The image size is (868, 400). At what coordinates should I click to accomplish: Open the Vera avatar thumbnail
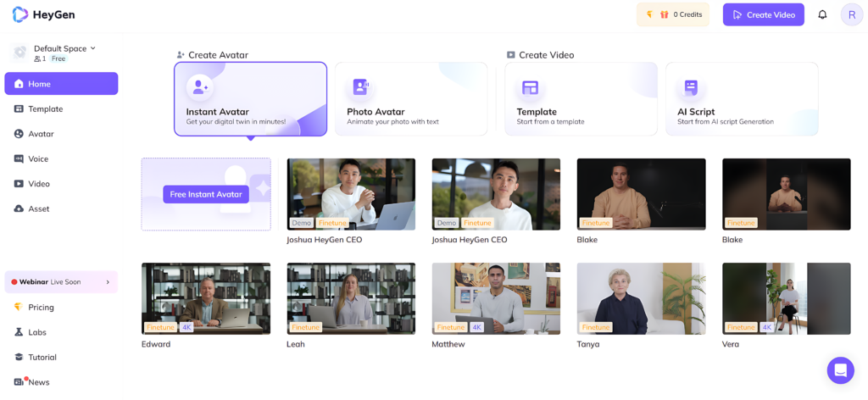click(x=786, y=299)
